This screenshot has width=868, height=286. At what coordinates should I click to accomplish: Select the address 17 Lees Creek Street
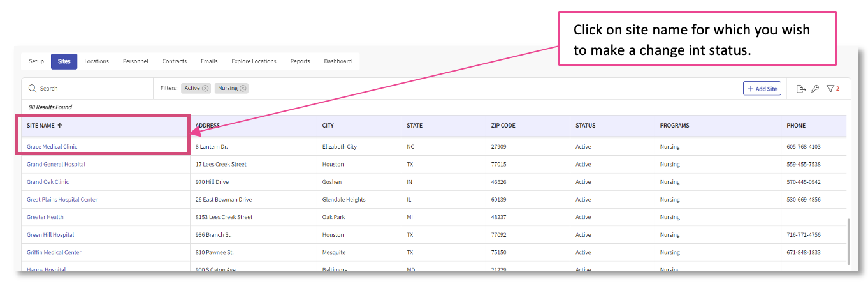221,165
